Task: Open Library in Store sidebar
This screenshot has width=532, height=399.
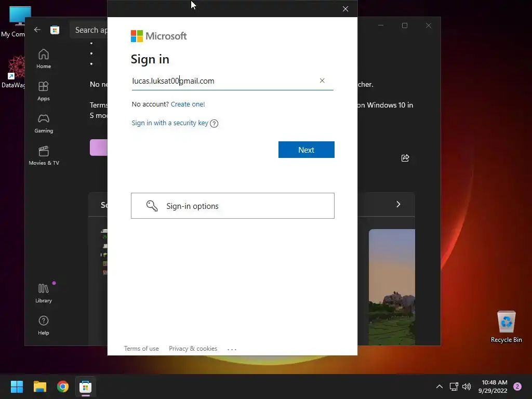Action: [44, 294]
